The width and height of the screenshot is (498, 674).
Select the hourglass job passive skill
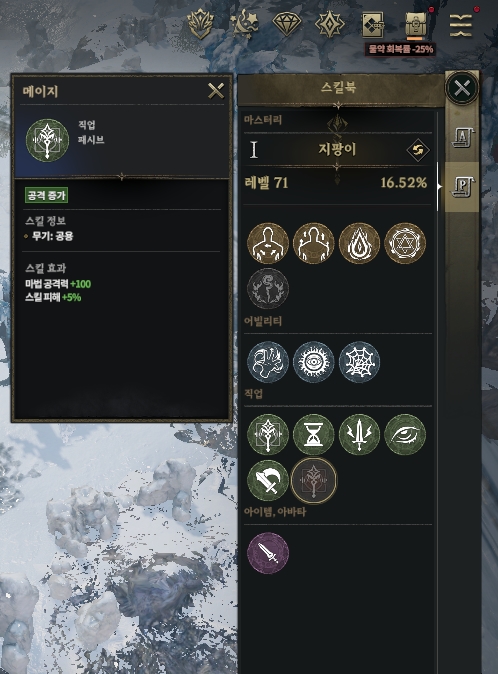click(313, 434)
